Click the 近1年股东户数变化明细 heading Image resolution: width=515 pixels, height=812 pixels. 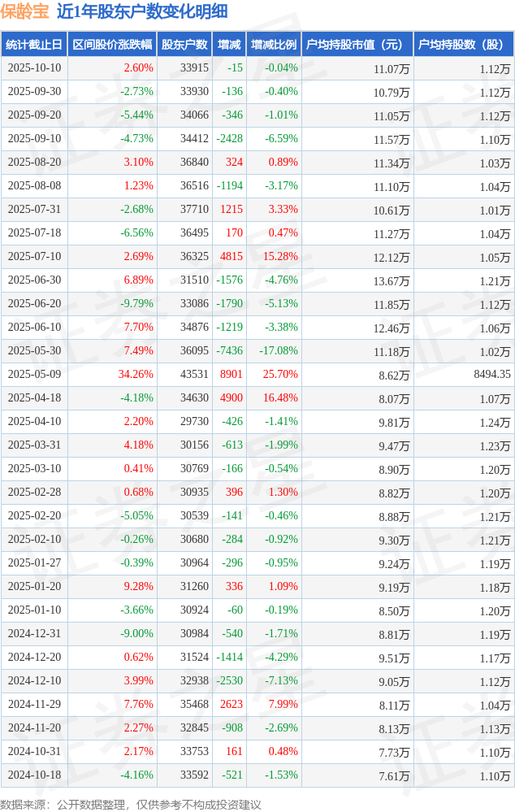tap(142, 11)
